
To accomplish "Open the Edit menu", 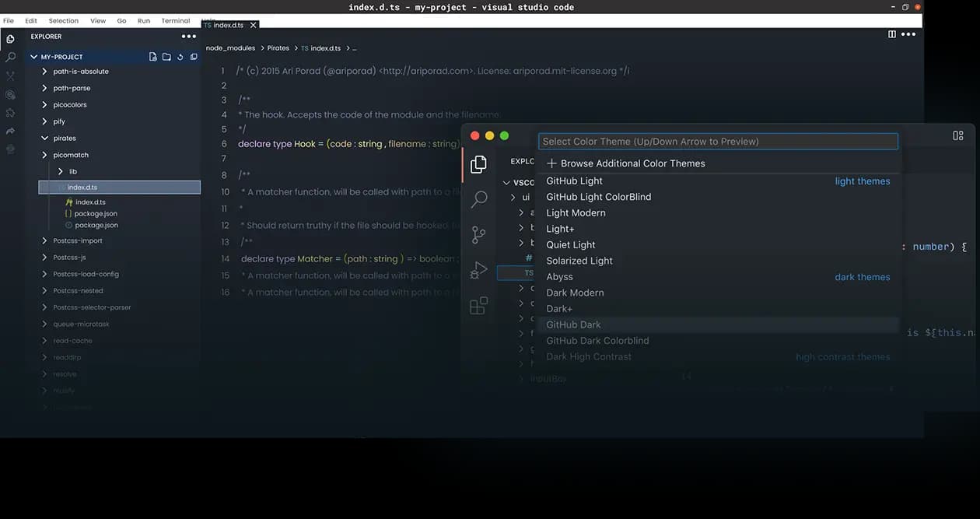I will pyautogui.click(x=31, y=21).
